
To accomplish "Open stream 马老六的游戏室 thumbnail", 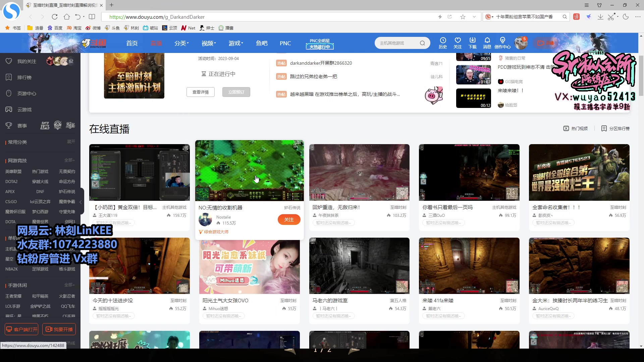I will point(359,266).
